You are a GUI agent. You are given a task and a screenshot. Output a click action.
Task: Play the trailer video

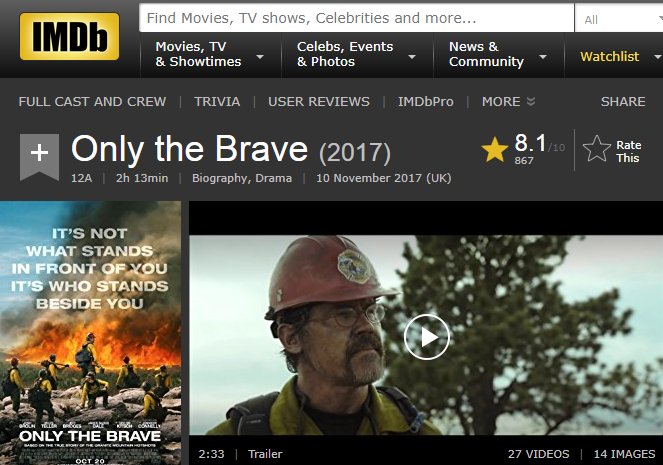tap(427, 337)
